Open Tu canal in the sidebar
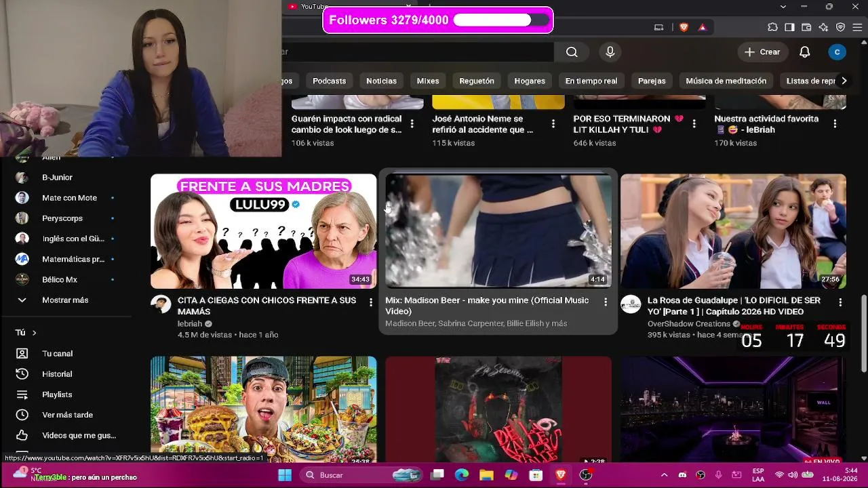The image size is (868, 488). coord(57,354)
